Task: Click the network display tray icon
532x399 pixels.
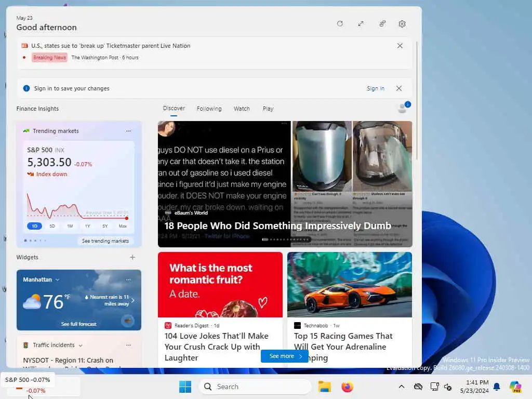Action: coord(434,387)
